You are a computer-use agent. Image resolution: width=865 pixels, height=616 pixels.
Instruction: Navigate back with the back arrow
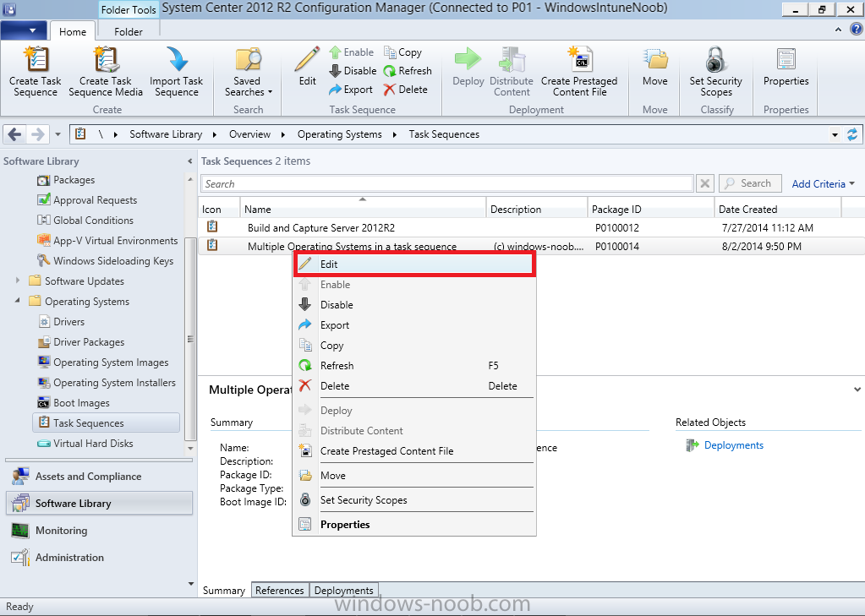pos(15,134)
